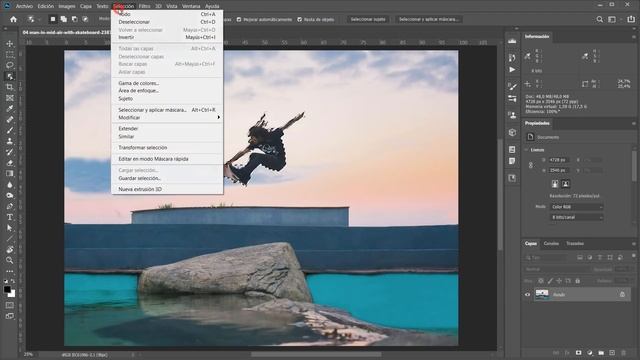Viewport: 640px width, 360px height.
Task: Click the canvas width input field
Action: [558, 160]
